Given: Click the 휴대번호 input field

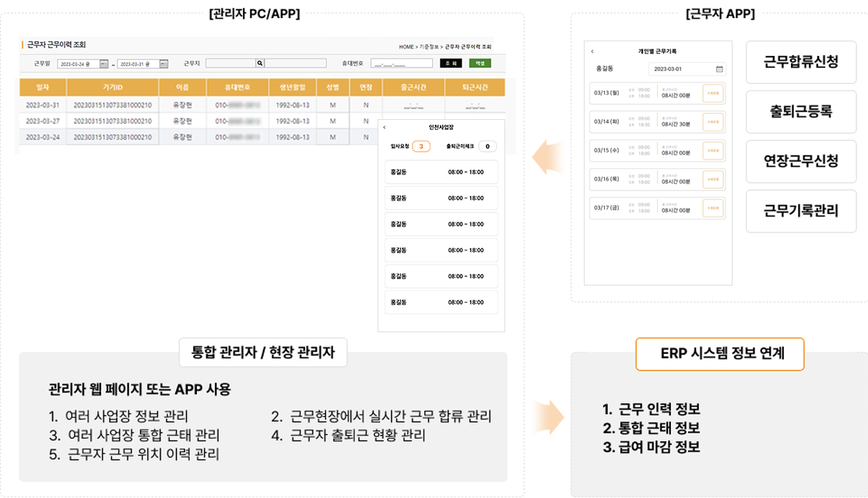Looking at the screenshot, I should click(401, 64).
